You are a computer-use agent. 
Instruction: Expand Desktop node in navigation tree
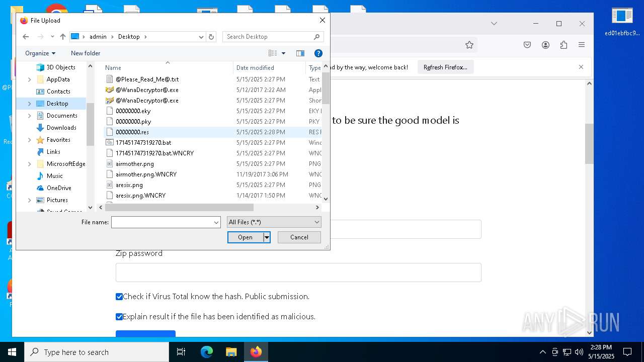(29, 104)
